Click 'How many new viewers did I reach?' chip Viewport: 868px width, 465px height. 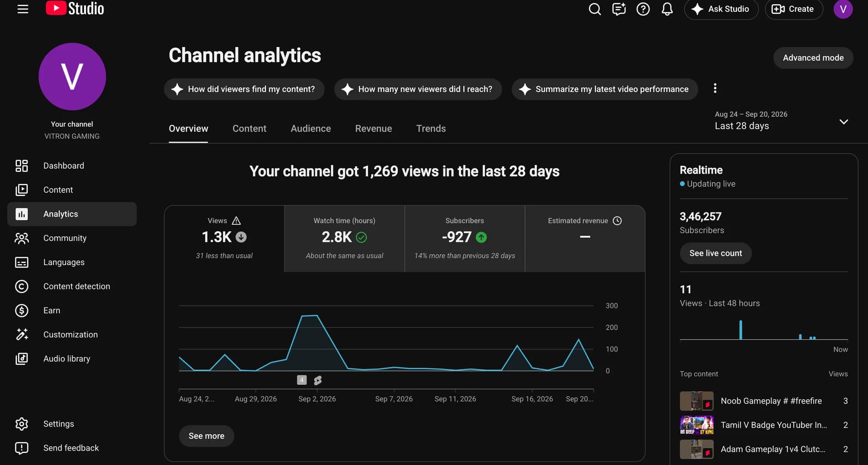pyautogui.click(x=418, y=89)
